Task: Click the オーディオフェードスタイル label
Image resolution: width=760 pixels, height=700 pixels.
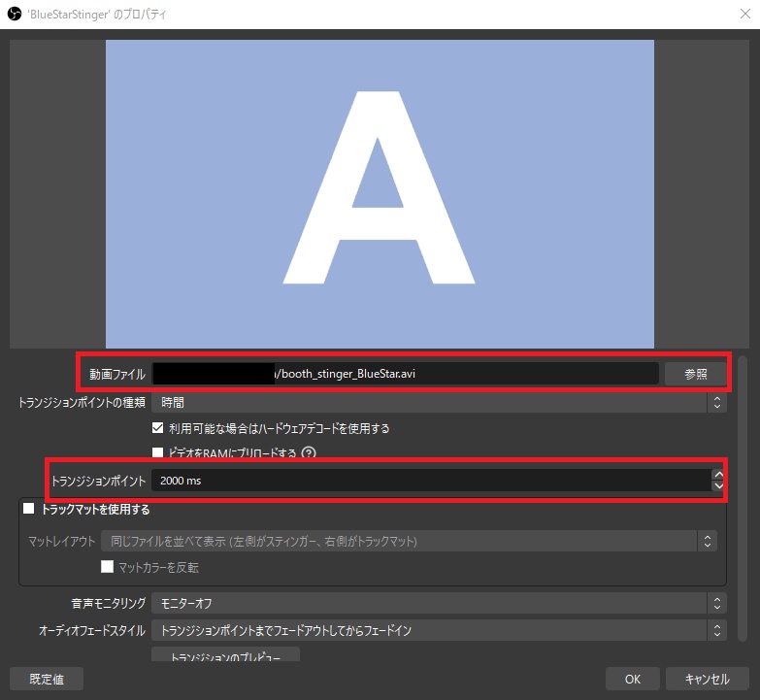Action: (x=92, y=630)
